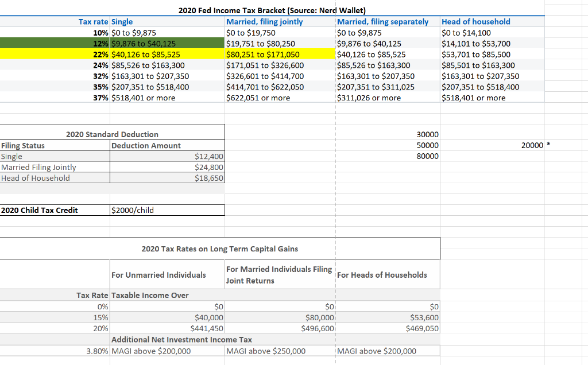Screen dimensions: 588x365
Task: Click the yellow cell '$80,251 to $171,050'
Action: [x=280, y=55]
